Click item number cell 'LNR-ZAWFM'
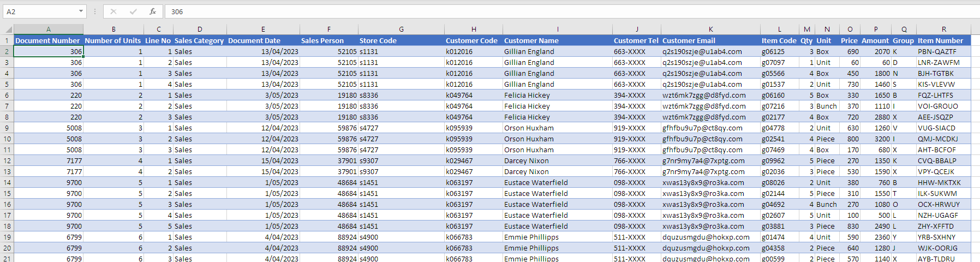Screen dimensions: 980x262 [944, 62]
